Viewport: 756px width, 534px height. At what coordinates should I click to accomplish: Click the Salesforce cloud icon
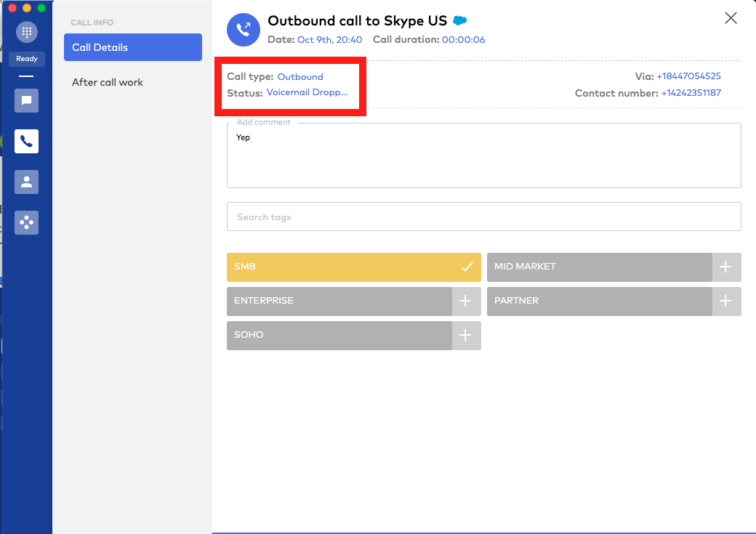[x=460, y=21]
